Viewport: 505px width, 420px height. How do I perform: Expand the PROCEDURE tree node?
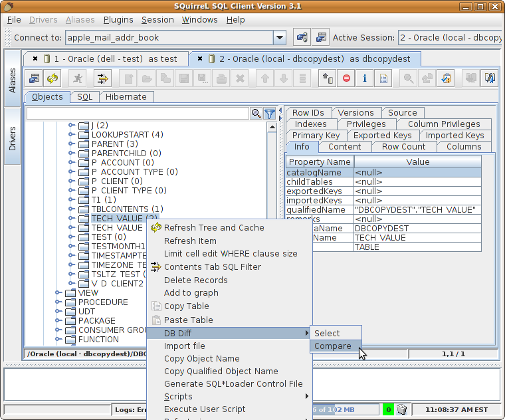click(x=58, y=302)
